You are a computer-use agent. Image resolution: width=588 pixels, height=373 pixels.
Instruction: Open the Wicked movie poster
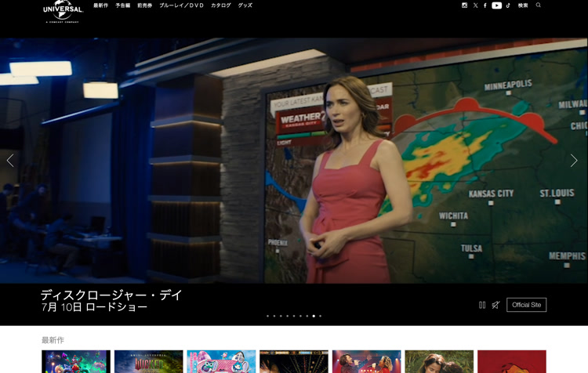pos(148,361)
